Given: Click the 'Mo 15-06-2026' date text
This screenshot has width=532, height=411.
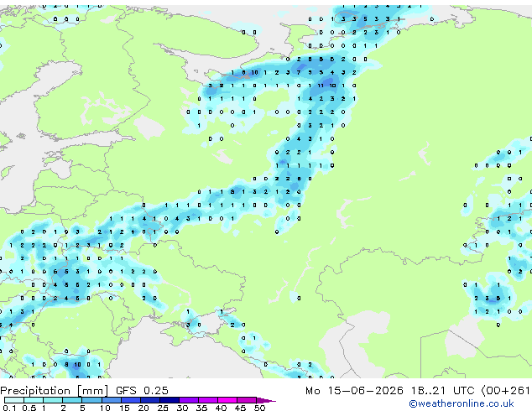Looking at the screenshot, I should tap(354, 390).
